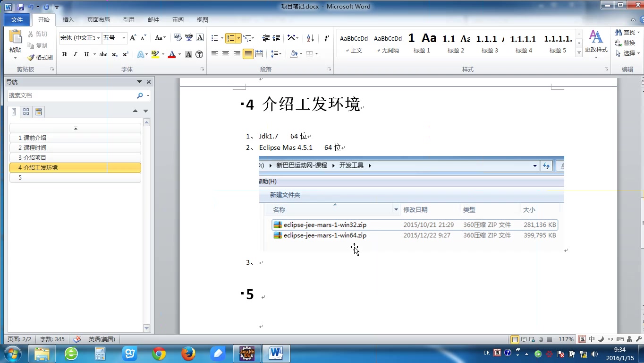This screenshot has width=644, height=363.
Task: Apply underline to text
Action: [x=86, y=54]
